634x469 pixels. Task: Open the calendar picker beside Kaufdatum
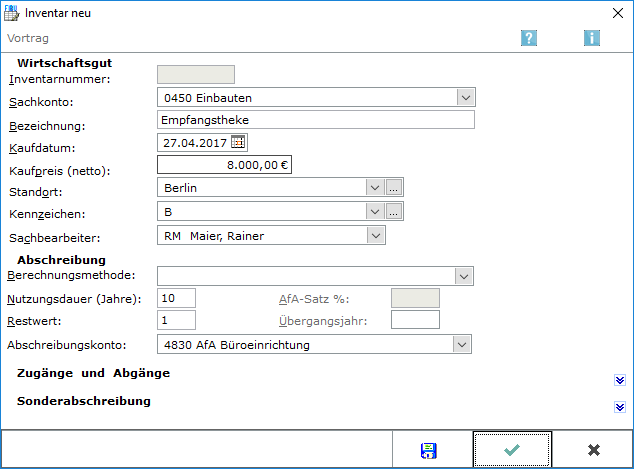point(238,142)
